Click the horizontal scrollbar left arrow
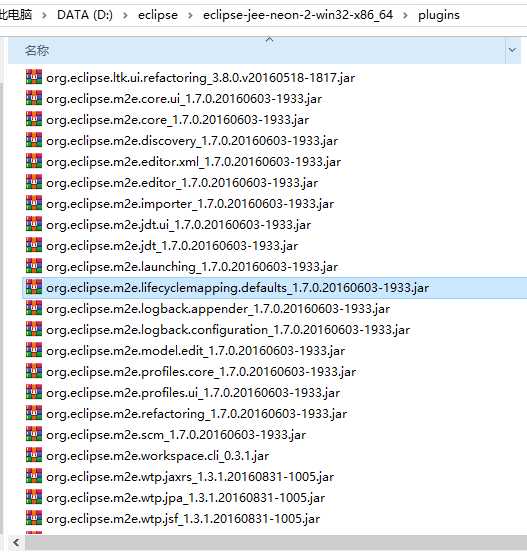Viewport: 527px width, 552px height. coord(16,542)
